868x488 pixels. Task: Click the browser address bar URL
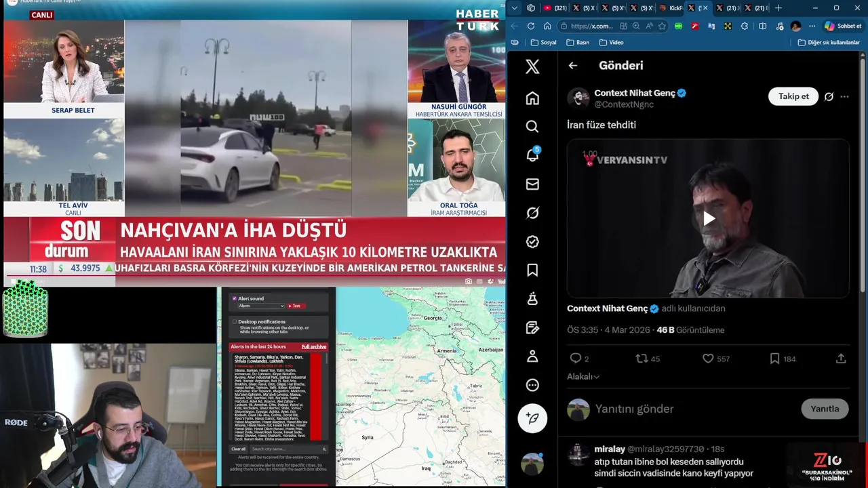(591, 26)
